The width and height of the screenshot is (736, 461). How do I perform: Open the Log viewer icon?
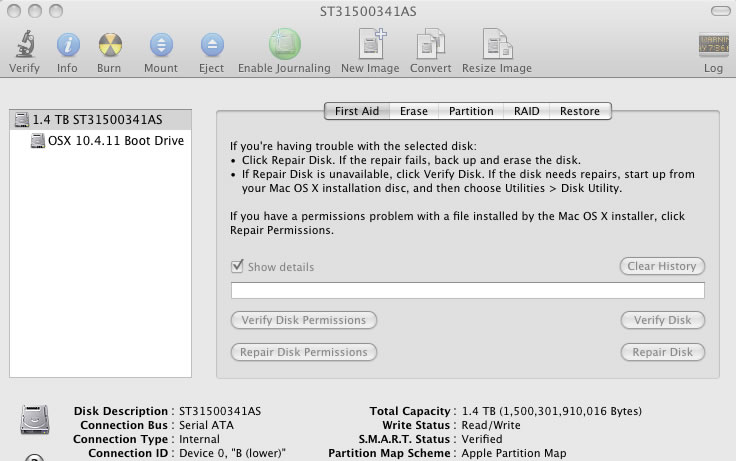(713, 46)
